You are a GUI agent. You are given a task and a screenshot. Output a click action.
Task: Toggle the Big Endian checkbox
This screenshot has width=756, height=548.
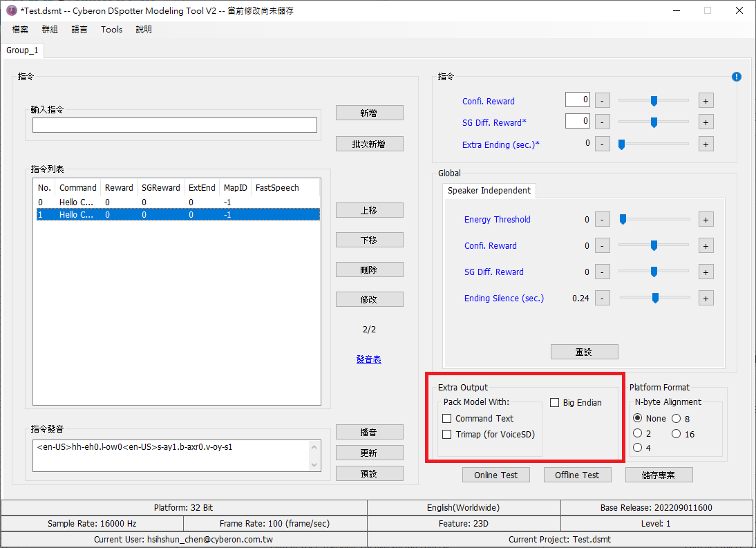point(555,403)
